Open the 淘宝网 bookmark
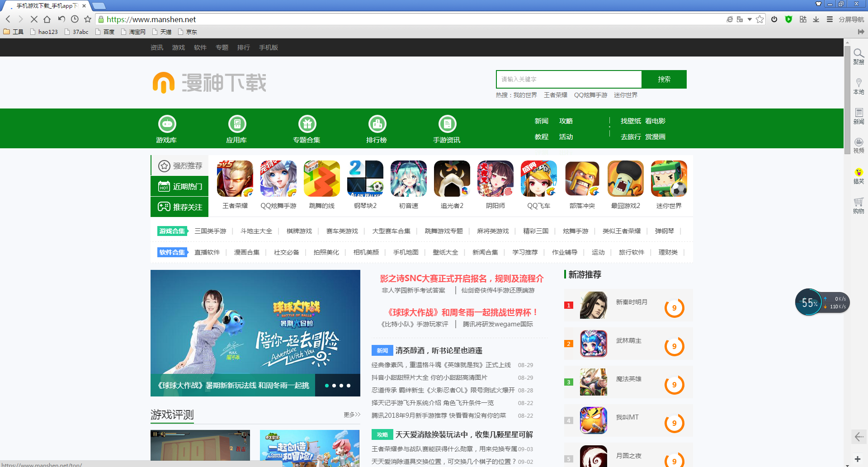The height and width of the screenshot is (467, 868). [x=133, y=32]
